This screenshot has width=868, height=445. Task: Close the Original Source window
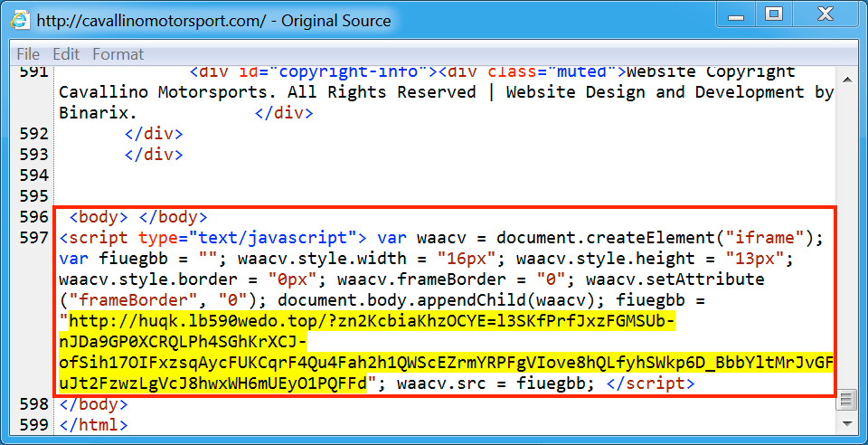(825, 14)
